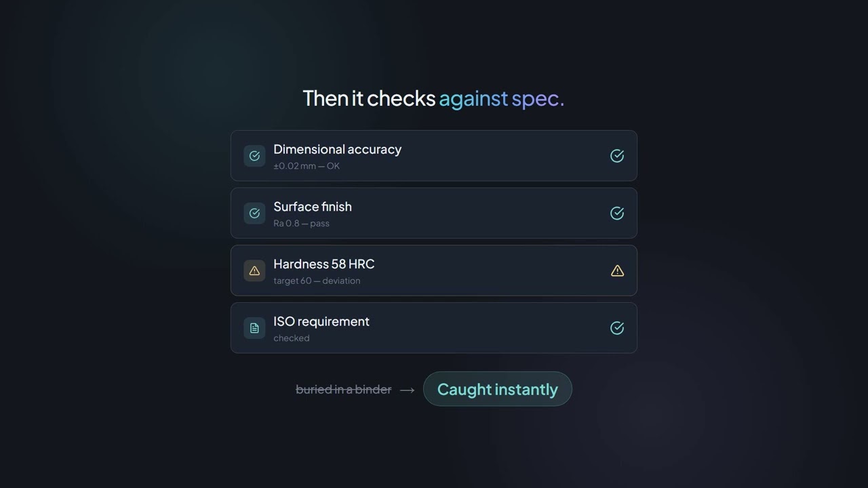Click the against spec. gradient heading text

[502, 99]
